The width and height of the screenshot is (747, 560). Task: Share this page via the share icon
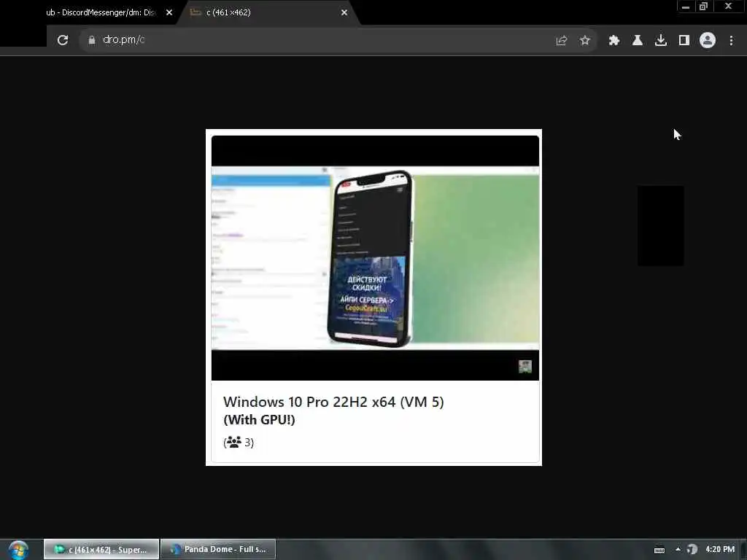(562, 41)
